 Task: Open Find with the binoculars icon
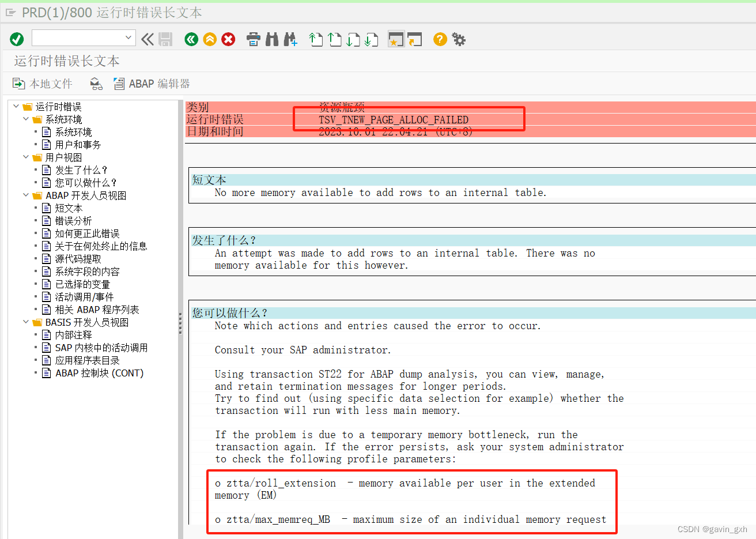(271, 39)
